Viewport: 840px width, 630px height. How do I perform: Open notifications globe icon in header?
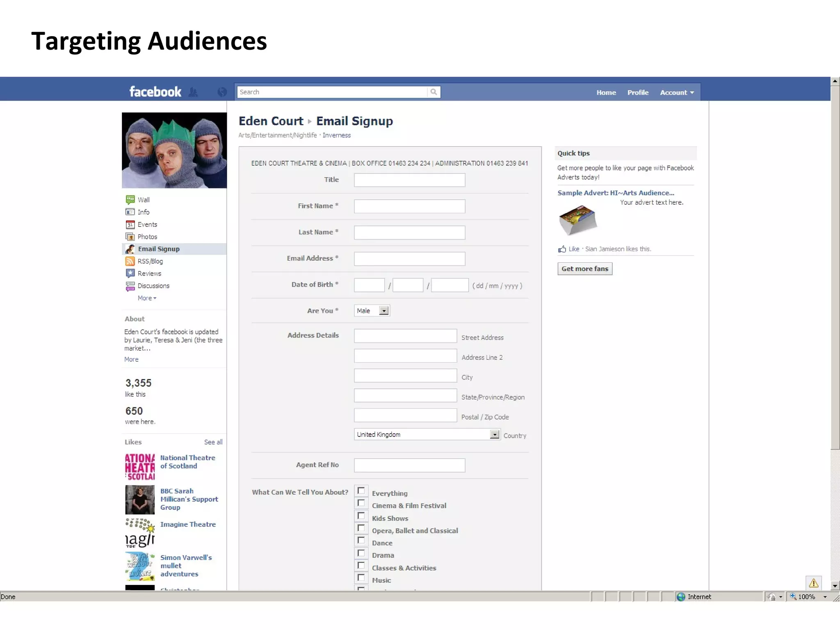pyautogui.click(x=222, y=92)
